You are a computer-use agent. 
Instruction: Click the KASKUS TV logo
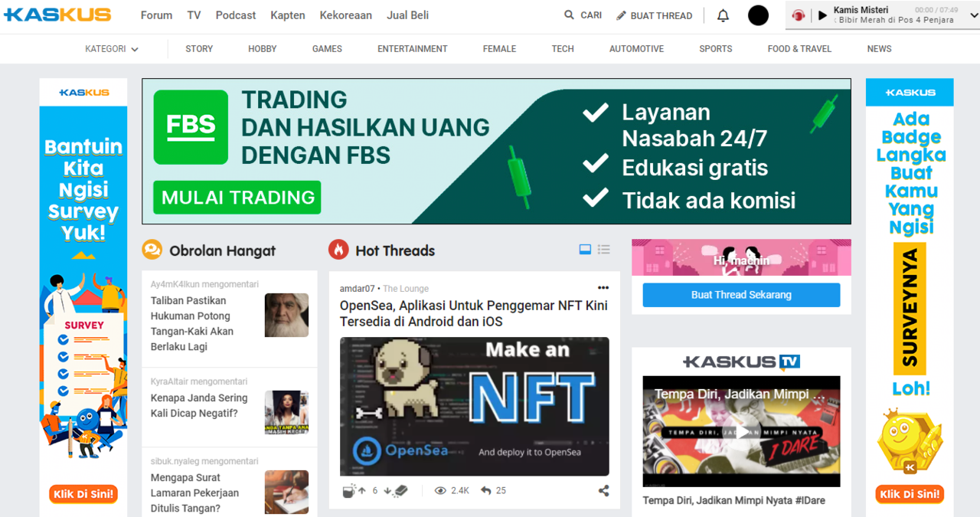(741, 362)
